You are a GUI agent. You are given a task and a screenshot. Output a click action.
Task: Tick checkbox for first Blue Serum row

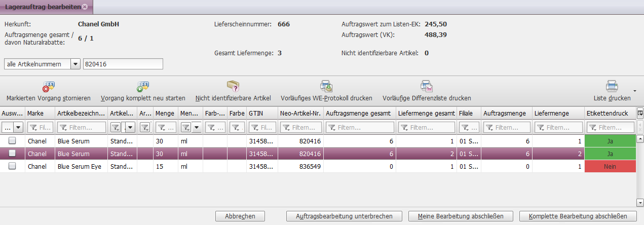point(12,140)
